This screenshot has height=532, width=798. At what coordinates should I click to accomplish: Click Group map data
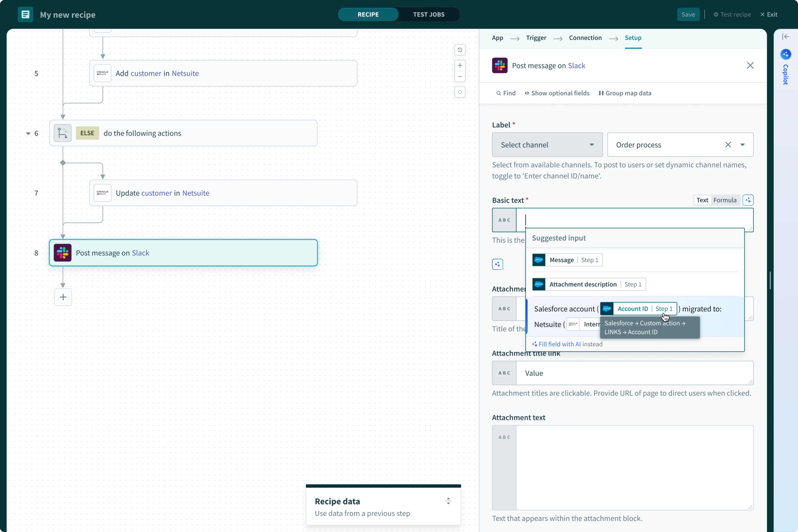[625, 93]
